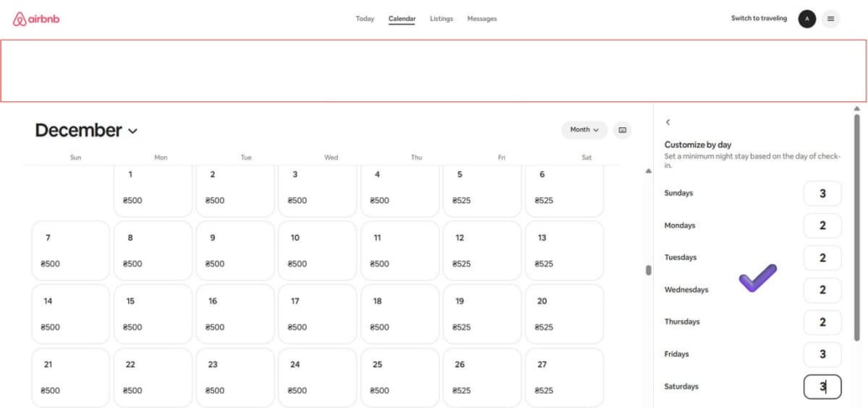This screenshot has height=408, width=868.
Task: Click the Customize by day heading
Action: pyautogui.click(x=698, y=145)
